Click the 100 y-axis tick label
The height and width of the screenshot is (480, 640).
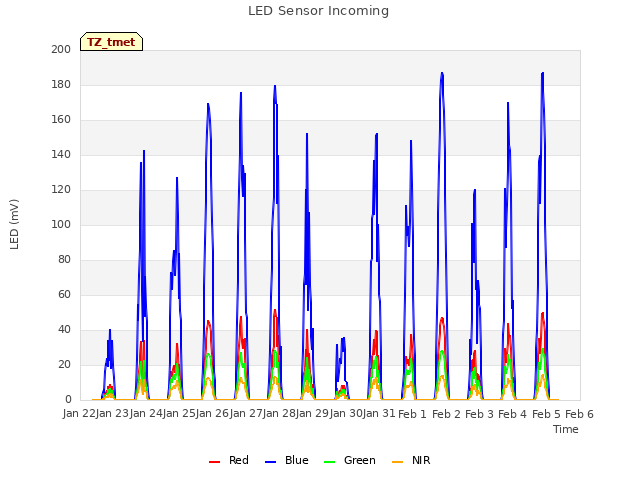[x=61, y=224]
